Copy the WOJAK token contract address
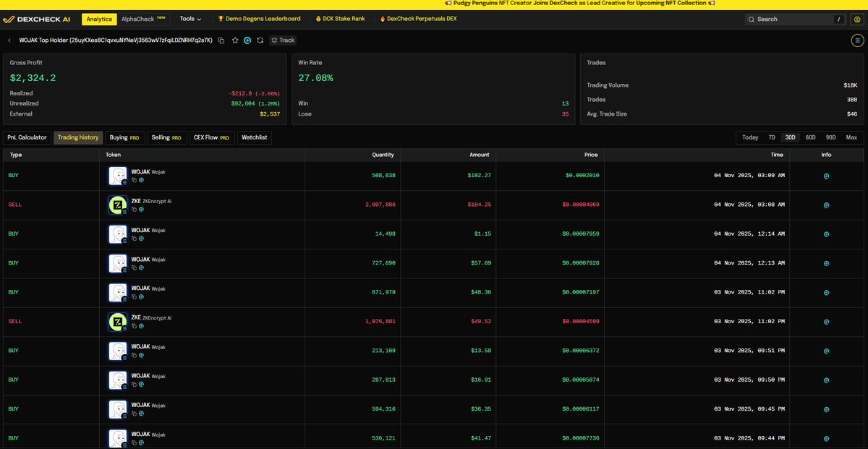This screenshot has height=449, width=868. (135, 180)
